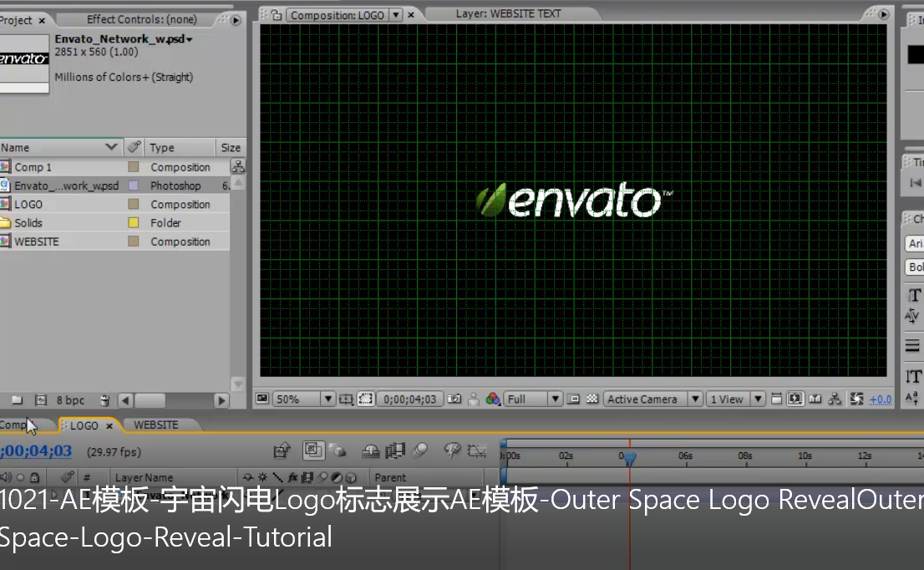Toggle the Region of Interest button
Image resolution: width=924 pixels, height=570 pixels.
[x=573, y=399]
